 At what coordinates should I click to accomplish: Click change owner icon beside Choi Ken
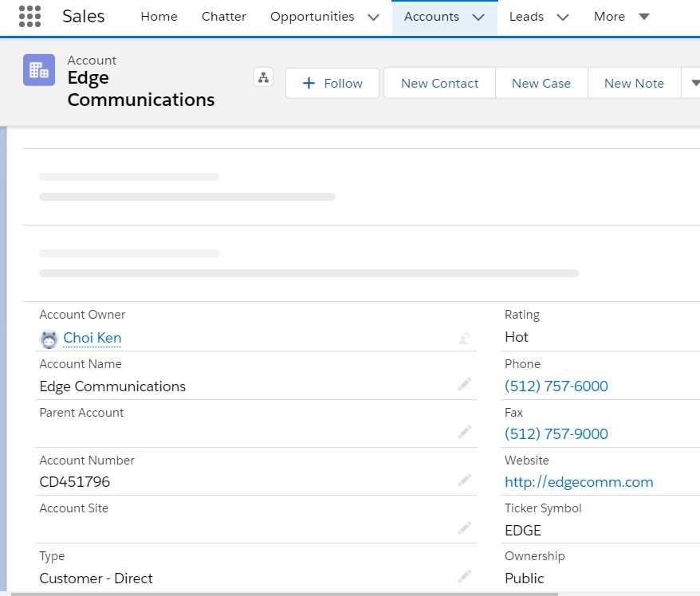[464, 339]
